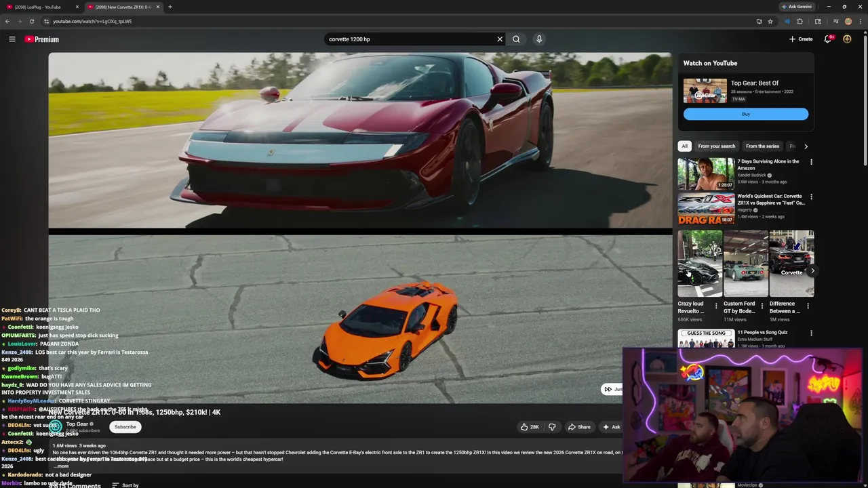This screenshot has height=488, width=868.
Task: Select the From your search chip
Action: [x=716, y=146]
